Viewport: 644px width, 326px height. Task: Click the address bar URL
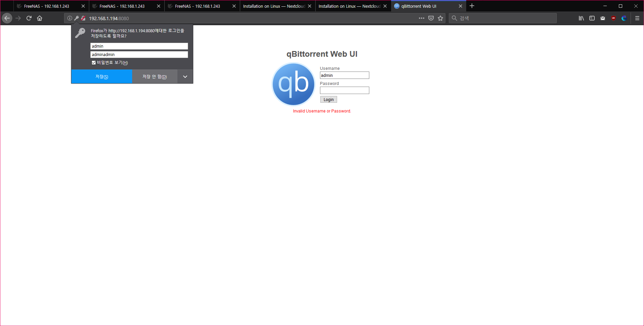tap(109, 18)
